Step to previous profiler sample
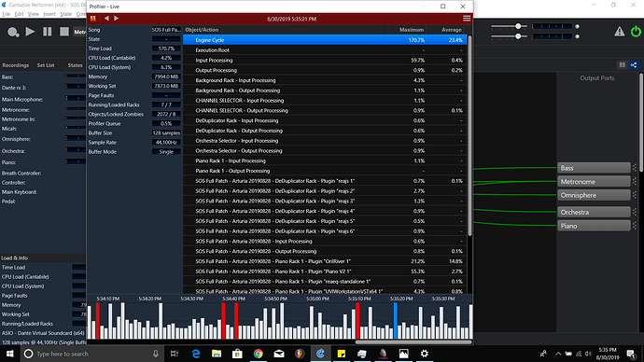This screenshot has height=362, width=644. 106,19
